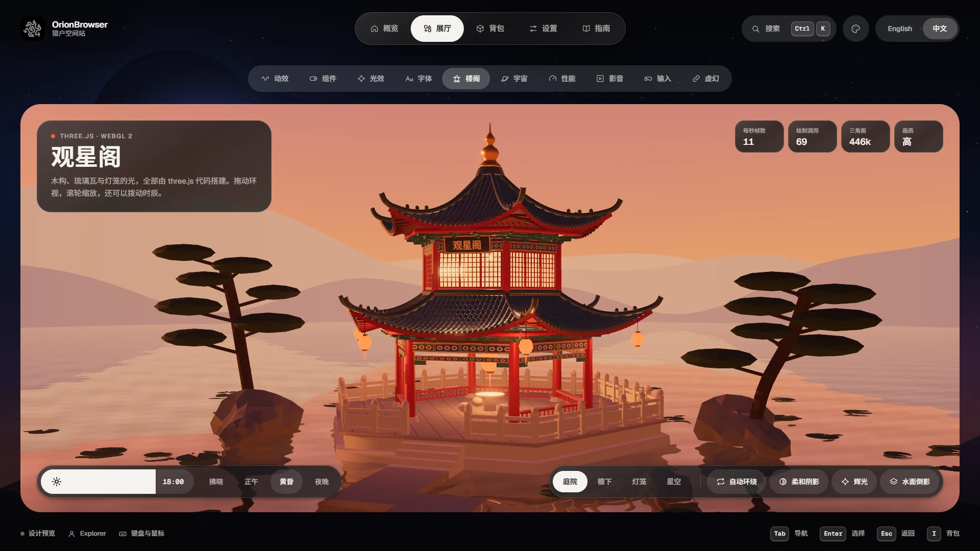Click the OrionBrowser logo icon
Viewport: 980px width, 551px height.
(33, 29)
